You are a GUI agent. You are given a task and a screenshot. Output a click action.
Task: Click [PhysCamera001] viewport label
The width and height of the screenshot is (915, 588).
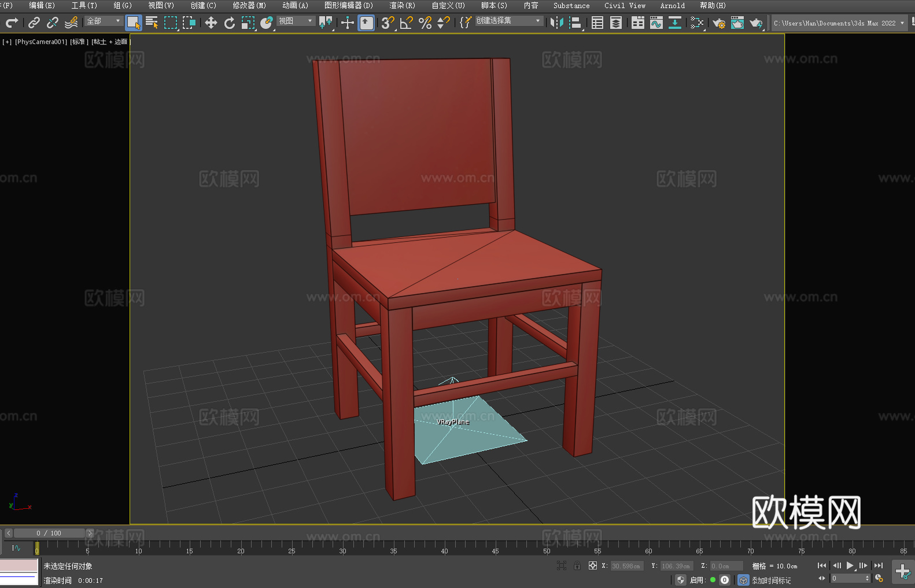(x=41, y=42)
